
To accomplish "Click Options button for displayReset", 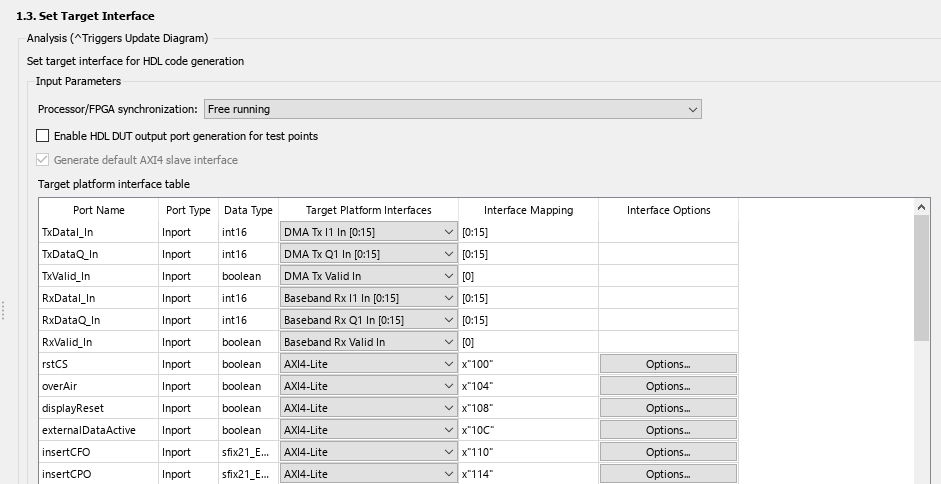I will (668, 408).
